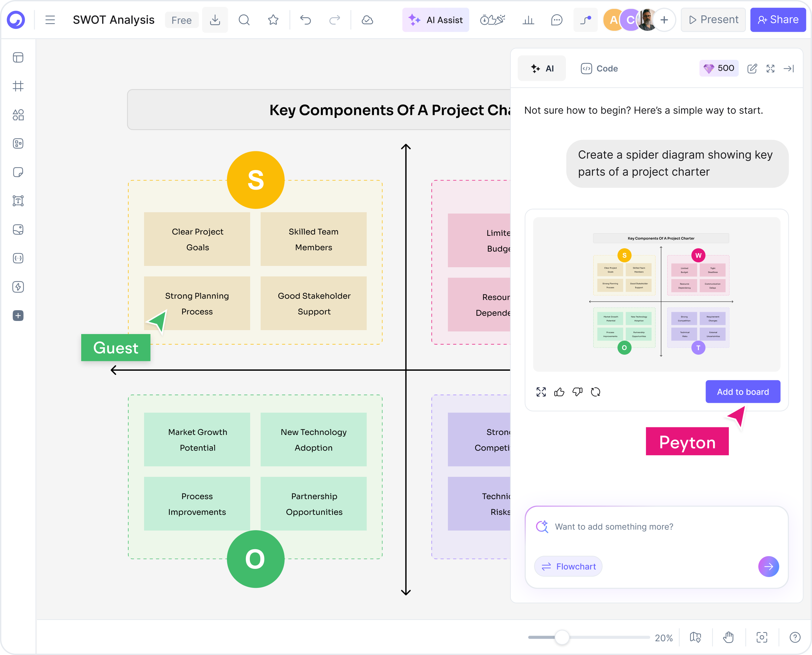
Task: Open the help question mark icon
Action: 795,637
